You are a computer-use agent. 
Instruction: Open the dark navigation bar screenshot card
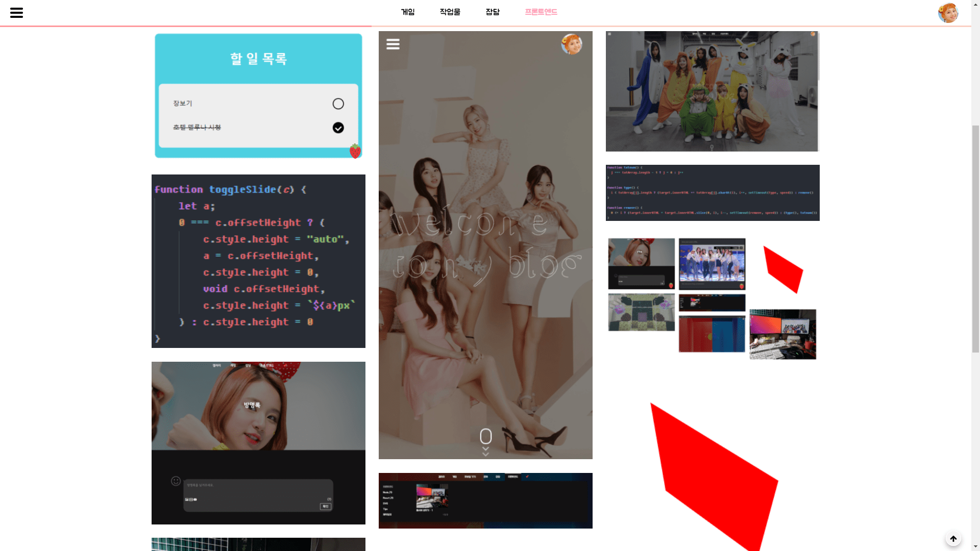click(485, 500)
